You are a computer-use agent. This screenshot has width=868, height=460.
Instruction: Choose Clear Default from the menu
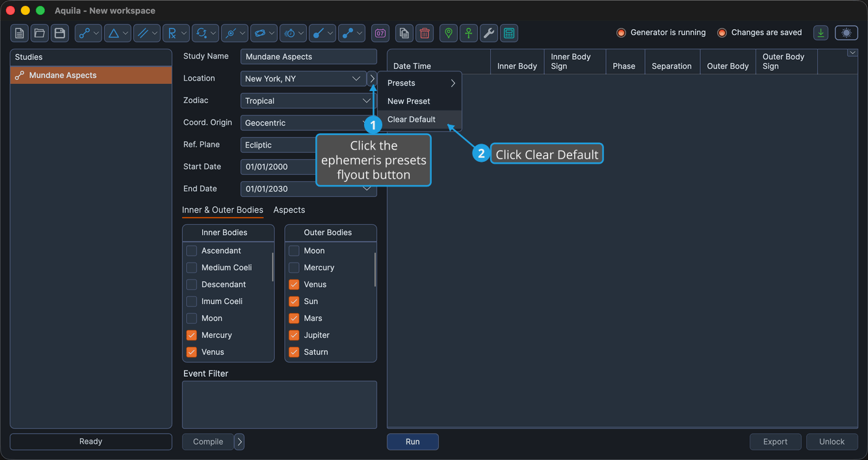point(420,120)
